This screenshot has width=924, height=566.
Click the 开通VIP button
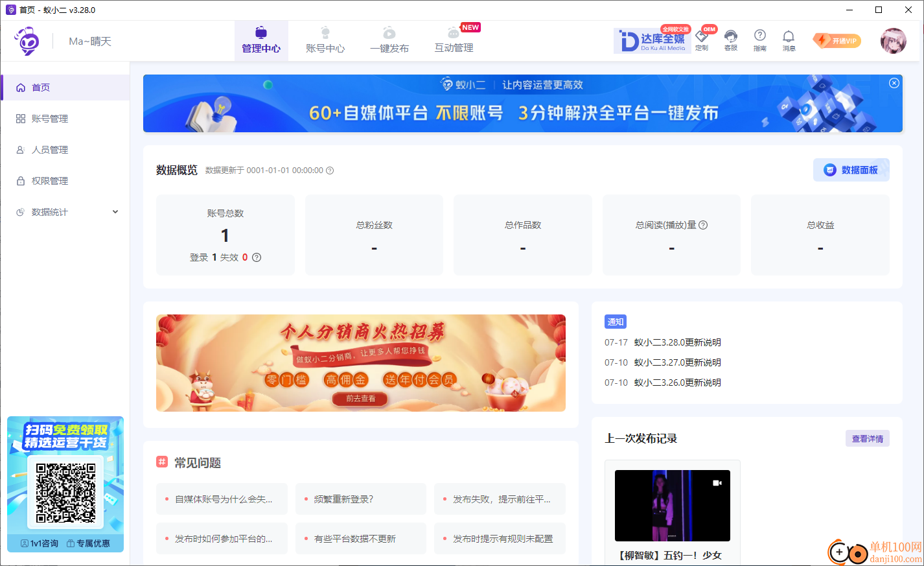(x=837, y=40)
